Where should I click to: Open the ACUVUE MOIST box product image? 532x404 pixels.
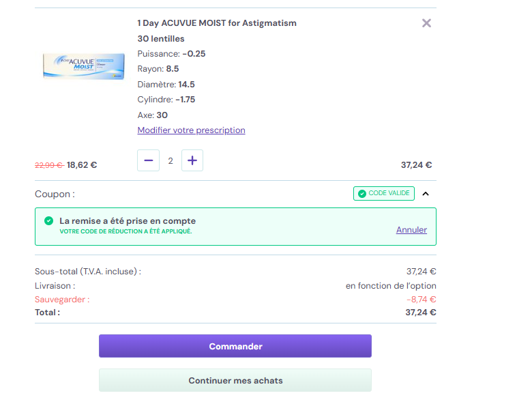(83, 66)
